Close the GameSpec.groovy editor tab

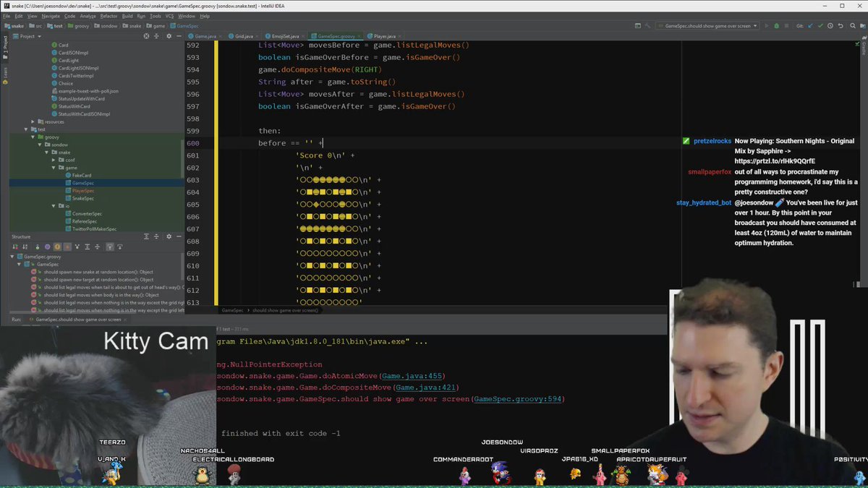click(359, 35)
